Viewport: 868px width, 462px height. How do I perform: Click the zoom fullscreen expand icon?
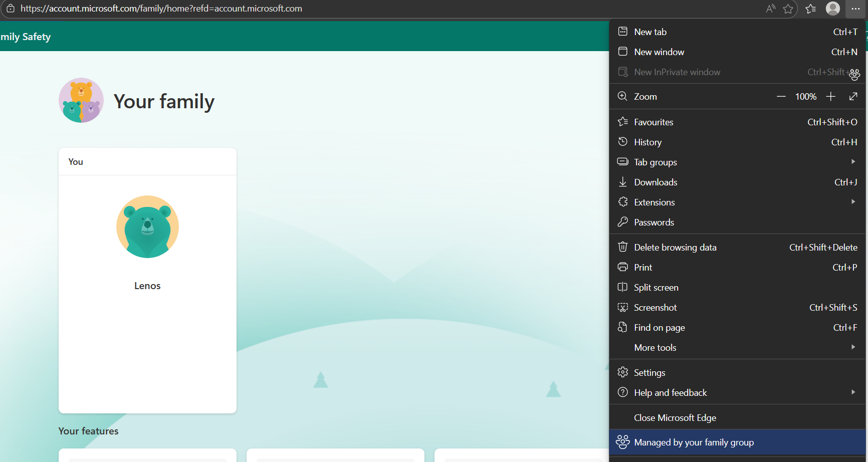(853, 96)
